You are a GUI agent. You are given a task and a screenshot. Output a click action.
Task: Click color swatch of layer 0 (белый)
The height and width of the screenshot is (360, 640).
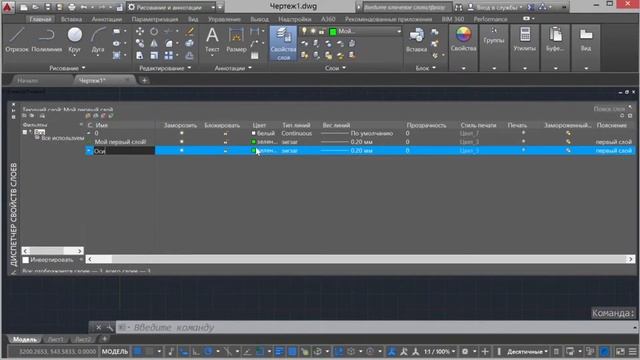[x=253, y=133]
